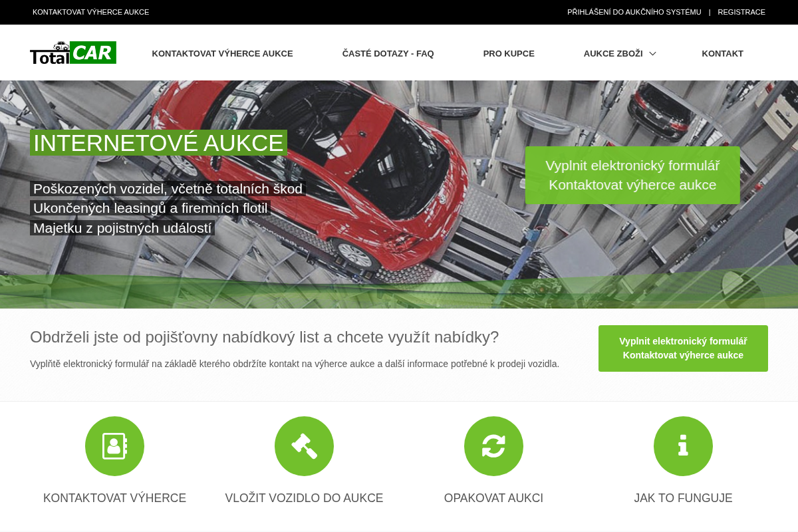Click the text Poškozených vozidel, včetně totalních škod
The image size is (798, 532).
(x=168, y=189)
